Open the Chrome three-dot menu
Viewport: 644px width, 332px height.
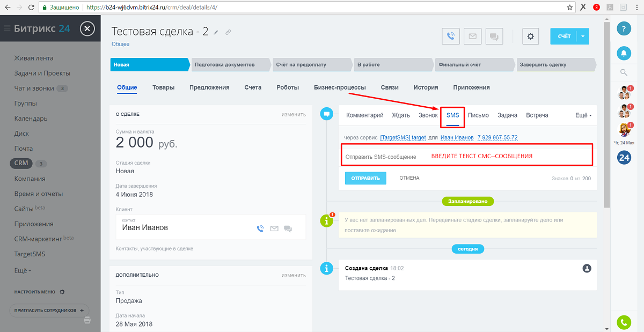coord(637,8)
